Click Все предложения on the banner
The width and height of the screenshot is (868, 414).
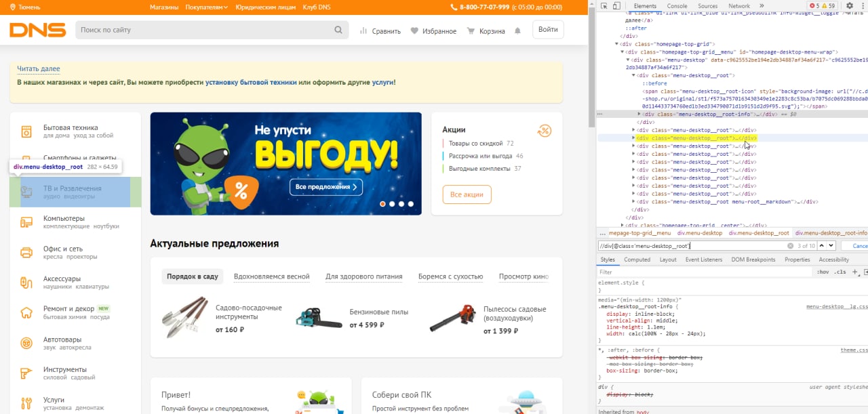click(x=326, y=187)
